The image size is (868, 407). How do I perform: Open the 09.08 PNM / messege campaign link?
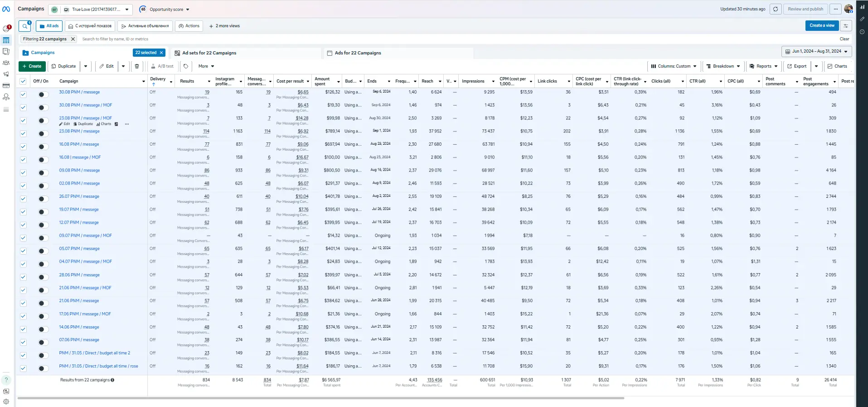click(79, 171)
